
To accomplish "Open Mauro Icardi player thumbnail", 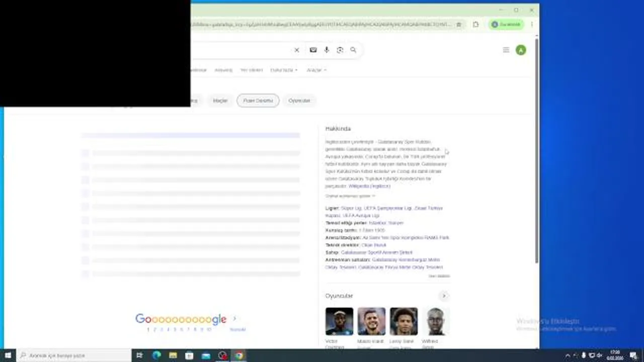I will coord(371,322).
